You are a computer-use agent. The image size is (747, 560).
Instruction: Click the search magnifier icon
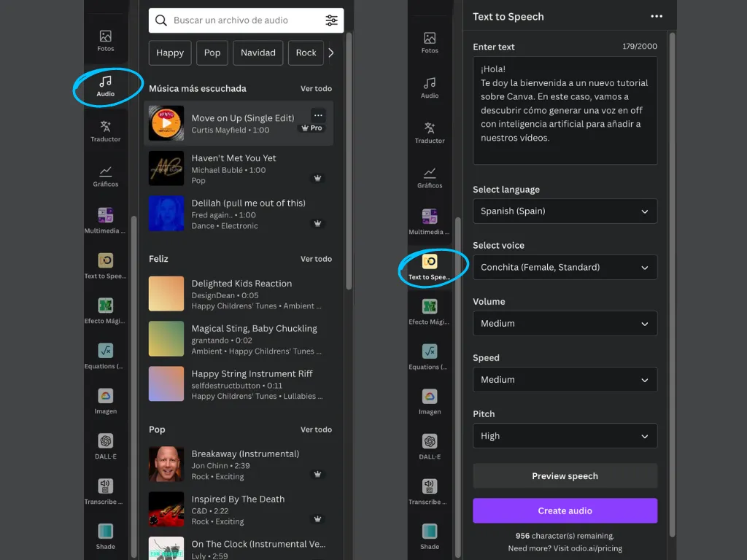[x=161, y=20]
